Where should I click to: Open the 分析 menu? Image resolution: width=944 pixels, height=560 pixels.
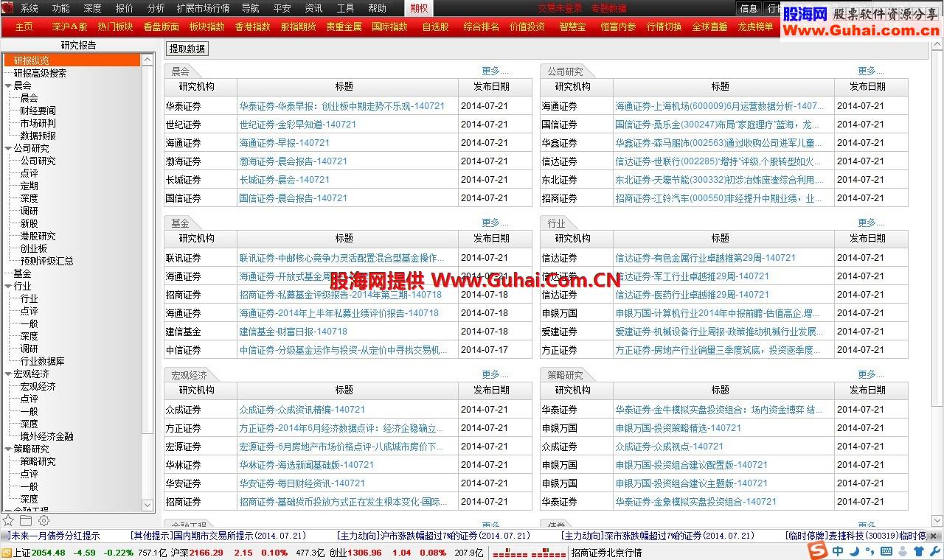(156, 8)
